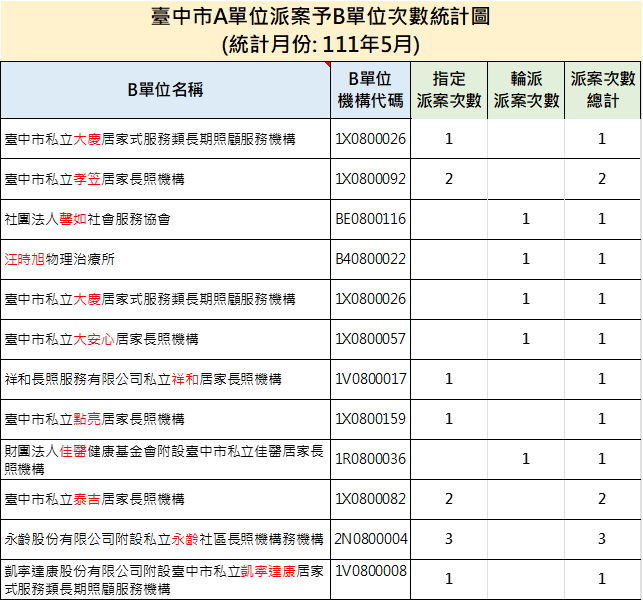This screenshot has height=601, width=643.
Task: Click the 指定 count 1 in the 祥和 row
Action: pyautogui.click(x=449, y=379)
